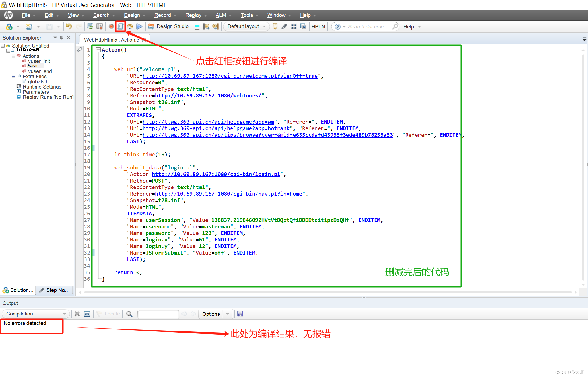Clear the Output window with the X icon
Screen dimensions: 588x377
click(x=77, y=314)
